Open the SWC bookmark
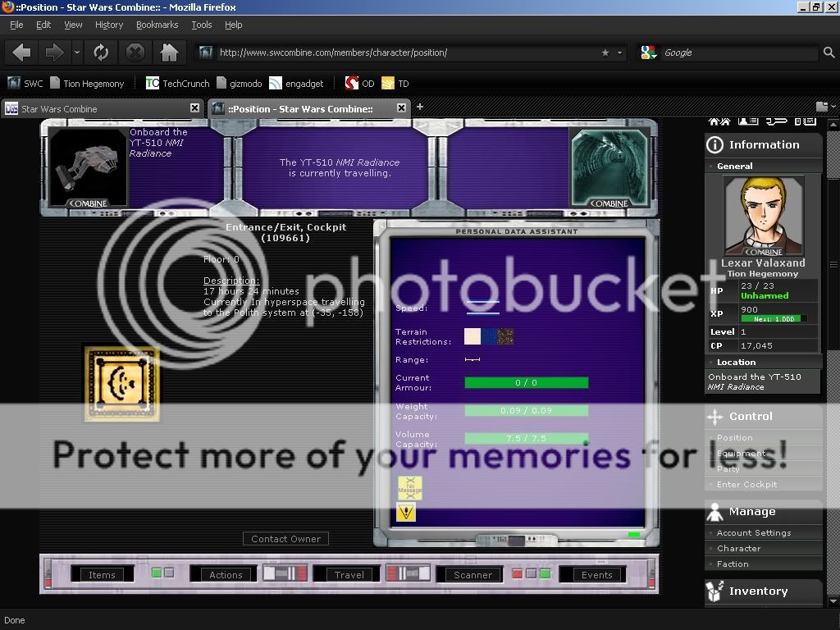 [x=25, y=84]
